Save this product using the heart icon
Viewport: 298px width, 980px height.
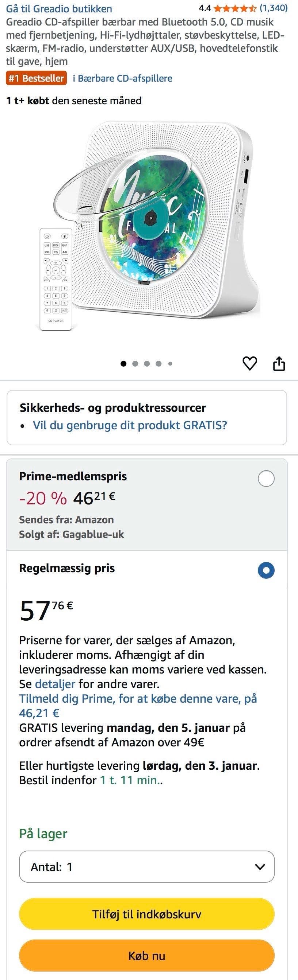pyautogui.click(x=249, y=364)
